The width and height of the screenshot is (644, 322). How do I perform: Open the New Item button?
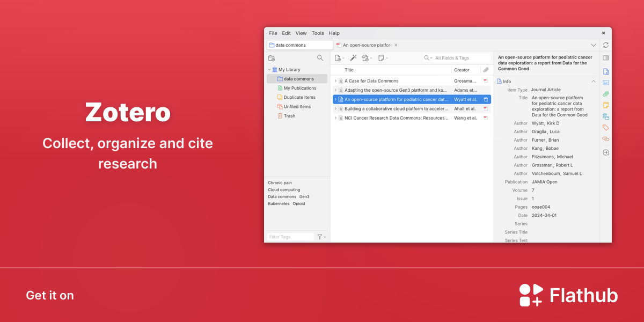[x=339, y=58]
